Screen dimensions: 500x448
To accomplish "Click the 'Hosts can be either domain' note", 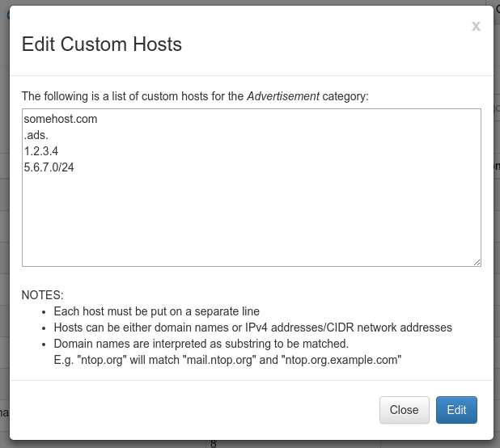I will pos(253,328).
